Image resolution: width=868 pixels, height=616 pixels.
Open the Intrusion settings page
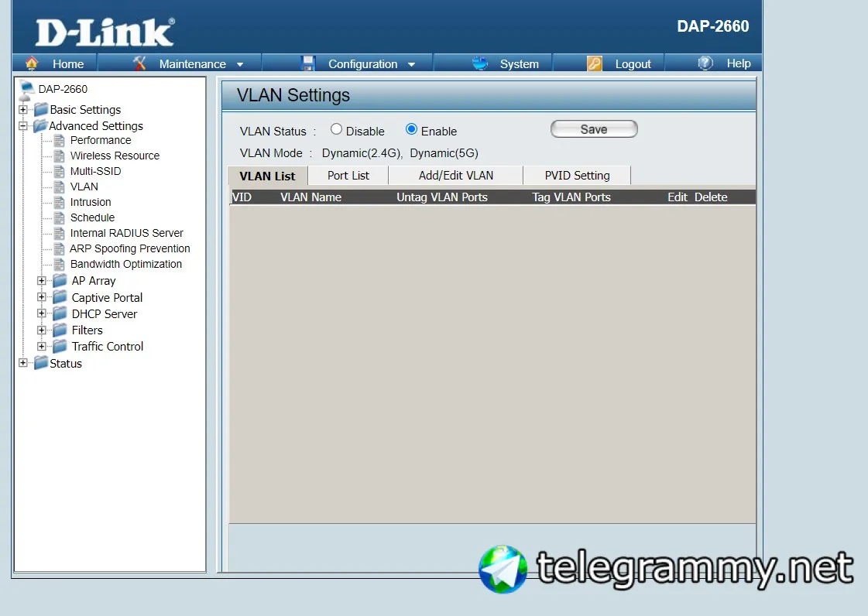coord(91,203)
